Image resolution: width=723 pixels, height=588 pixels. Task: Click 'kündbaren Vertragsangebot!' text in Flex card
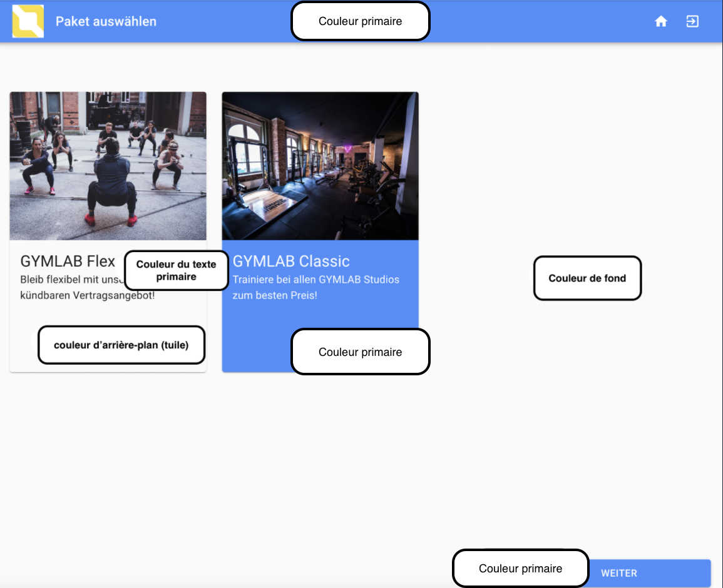pyautogui.click(x=88, y=295)
